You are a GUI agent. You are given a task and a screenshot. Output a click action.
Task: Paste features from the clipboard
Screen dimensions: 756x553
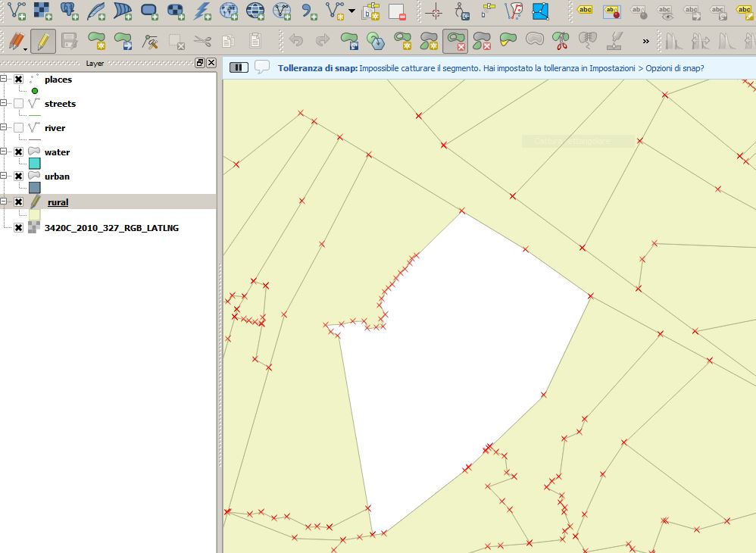pos(255,41)
